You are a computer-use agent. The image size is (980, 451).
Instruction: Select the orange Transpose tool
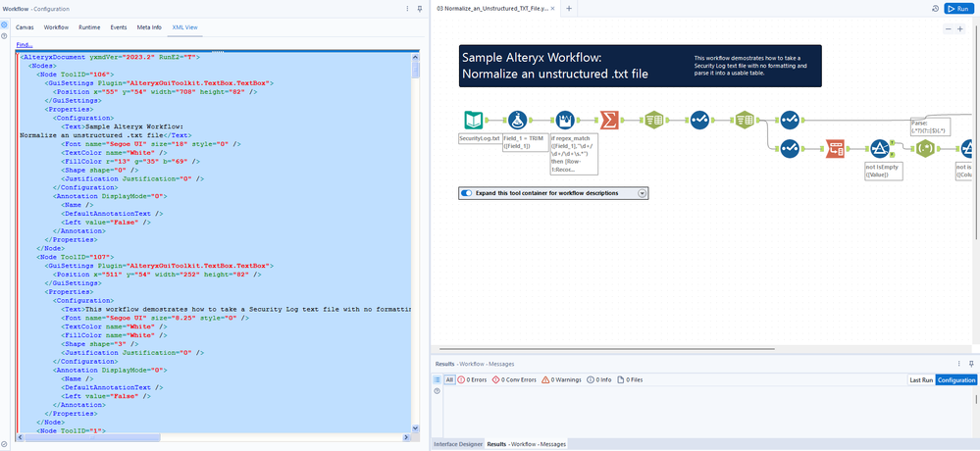pyautogui.click(x=835, y=149)
